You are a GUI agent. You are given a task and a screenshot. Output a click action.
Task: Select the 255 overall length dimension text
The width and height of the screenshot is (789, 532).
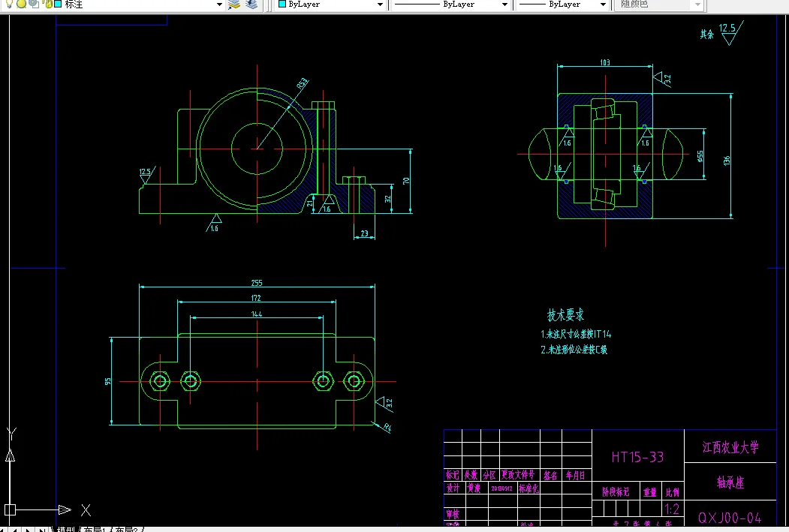click(257, 283)
